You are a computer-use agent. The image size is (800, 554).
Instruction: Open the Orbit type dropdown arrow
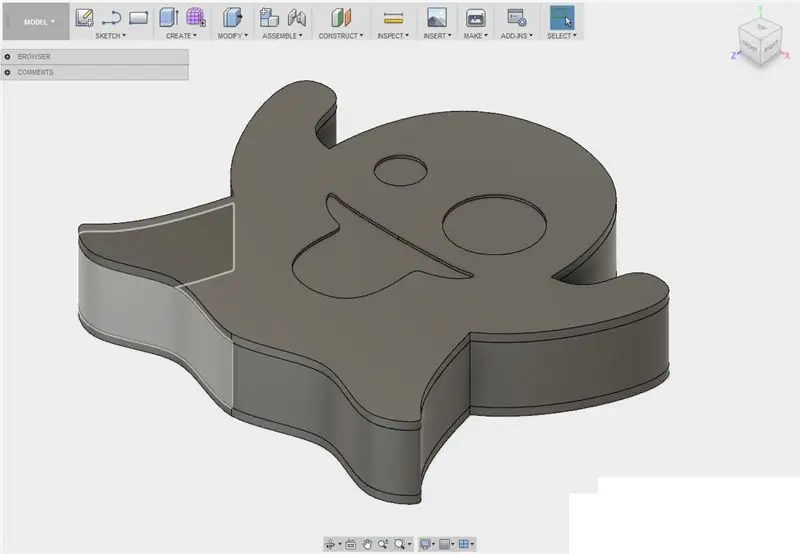click(339, 544)
